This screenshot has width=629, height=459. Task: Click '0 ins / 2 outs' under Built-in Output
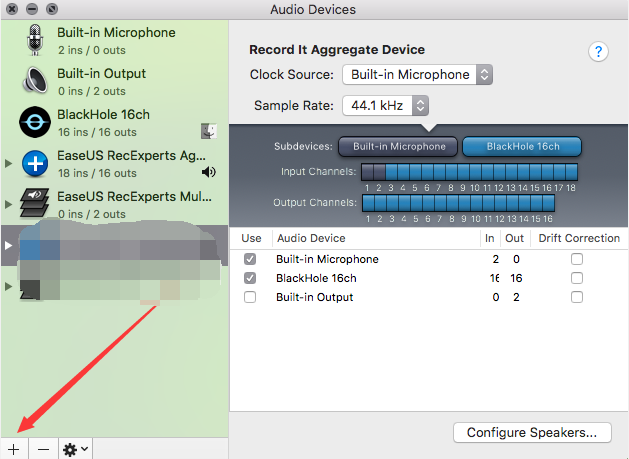pos(92,91)
